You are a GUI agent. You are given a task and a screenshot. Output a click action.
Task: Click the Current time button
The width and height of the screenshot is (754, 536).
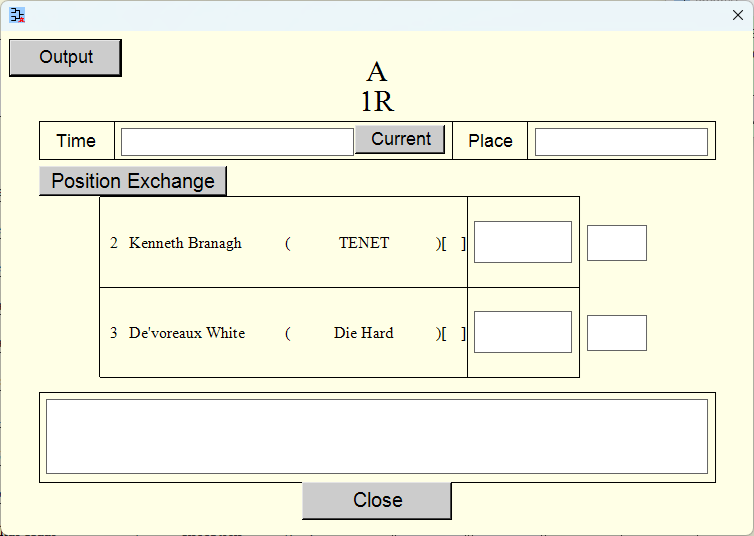400,139
